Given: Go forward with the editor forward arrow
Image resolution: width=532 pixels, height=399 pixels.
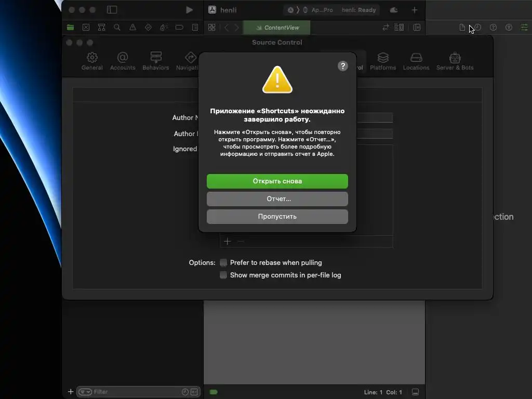Looking at the screenshot, I should 237,28.
